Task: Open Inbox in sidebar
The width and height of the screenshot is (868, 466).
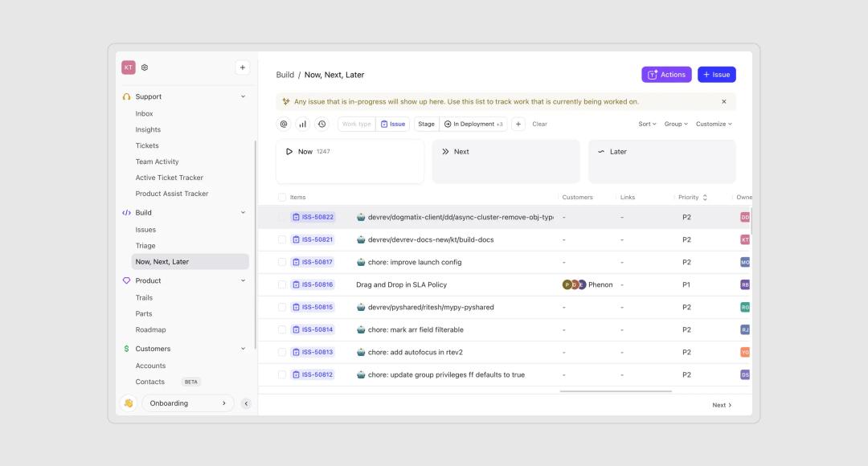Action: tap(144, 113)
